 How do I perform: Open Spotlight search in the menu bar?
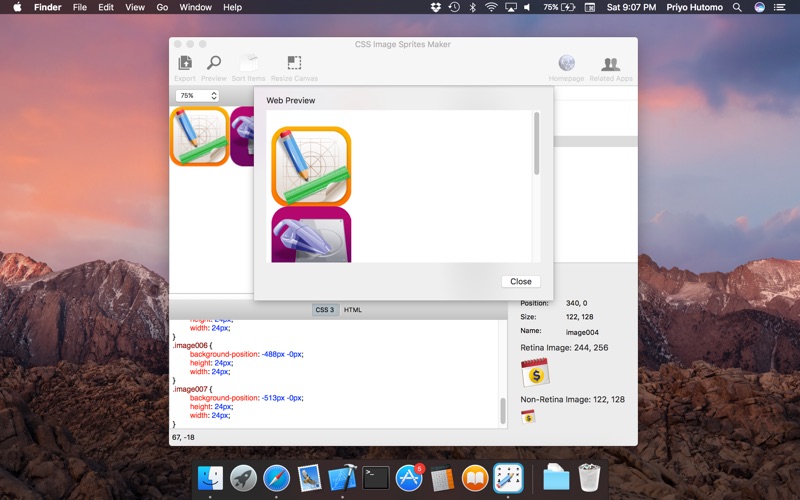738,7
